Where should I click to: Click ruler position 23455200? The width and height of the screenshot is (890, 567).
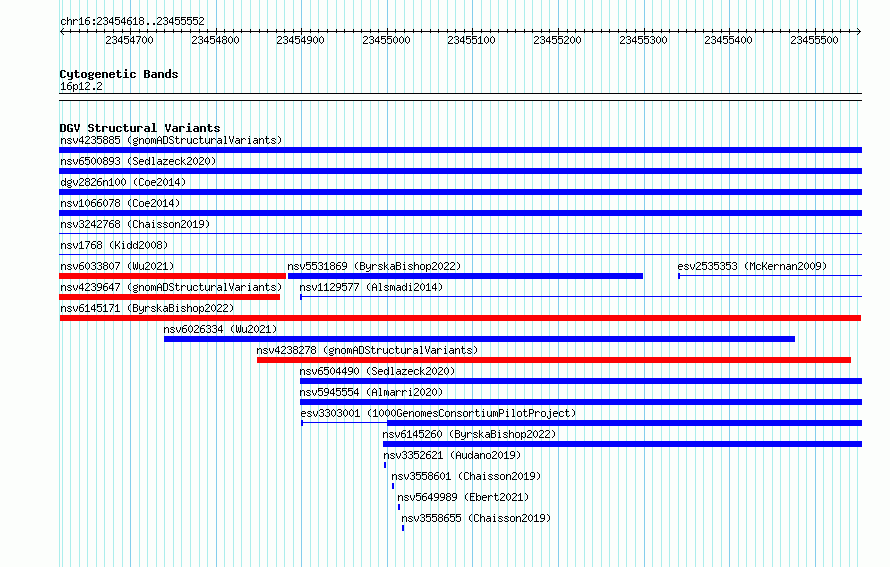(557, 40)
